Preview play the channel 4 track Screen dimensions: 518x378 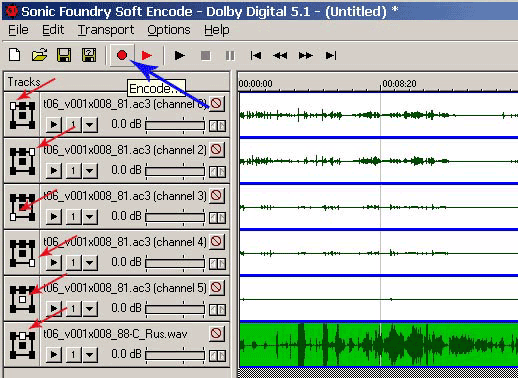(54, 263)
